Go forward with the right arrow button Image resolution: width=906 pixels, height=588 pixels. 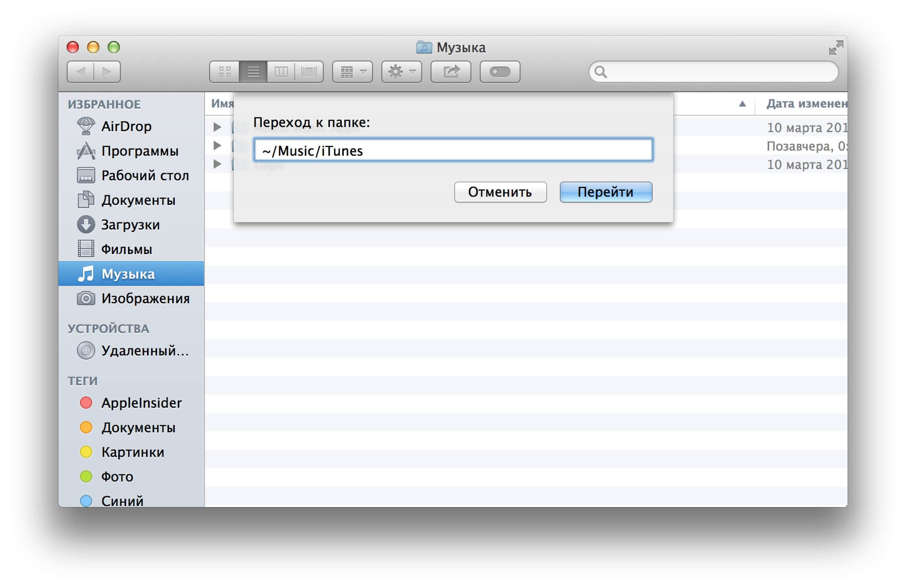point(107,72)
